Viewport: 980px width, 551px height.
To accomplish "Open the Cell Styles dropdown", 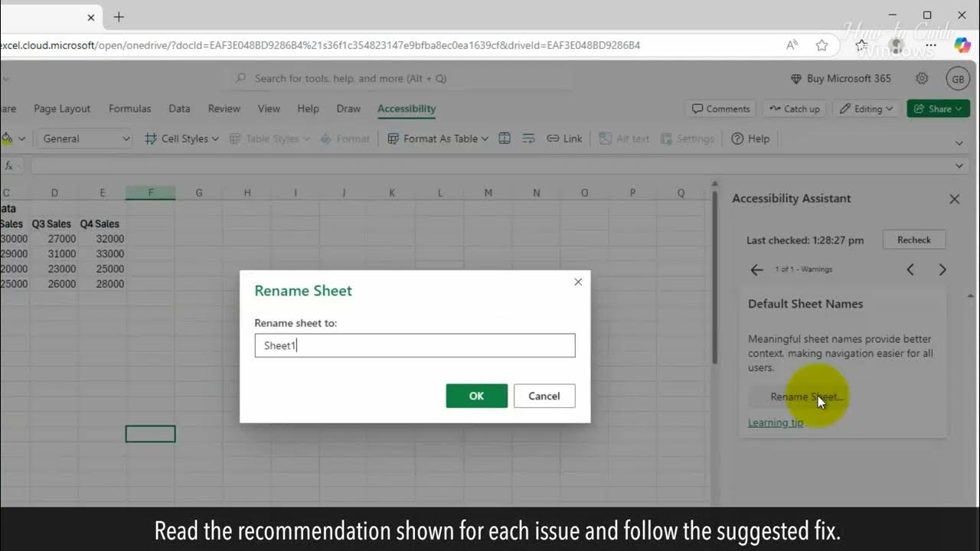I will point(181,139).
